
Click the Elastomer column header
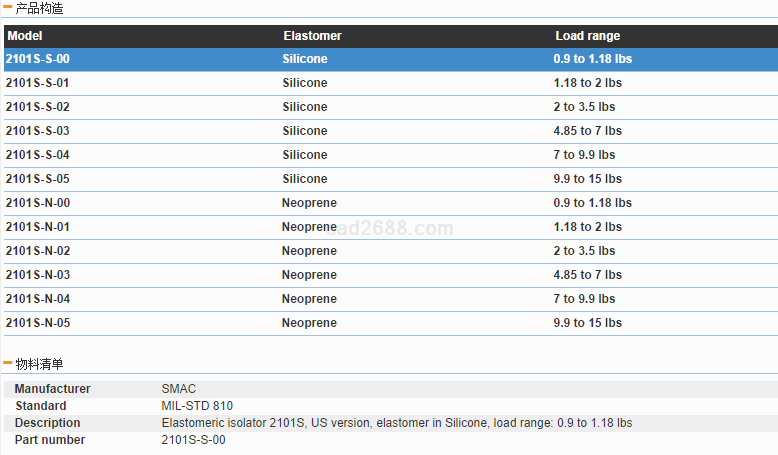point(312,36)
